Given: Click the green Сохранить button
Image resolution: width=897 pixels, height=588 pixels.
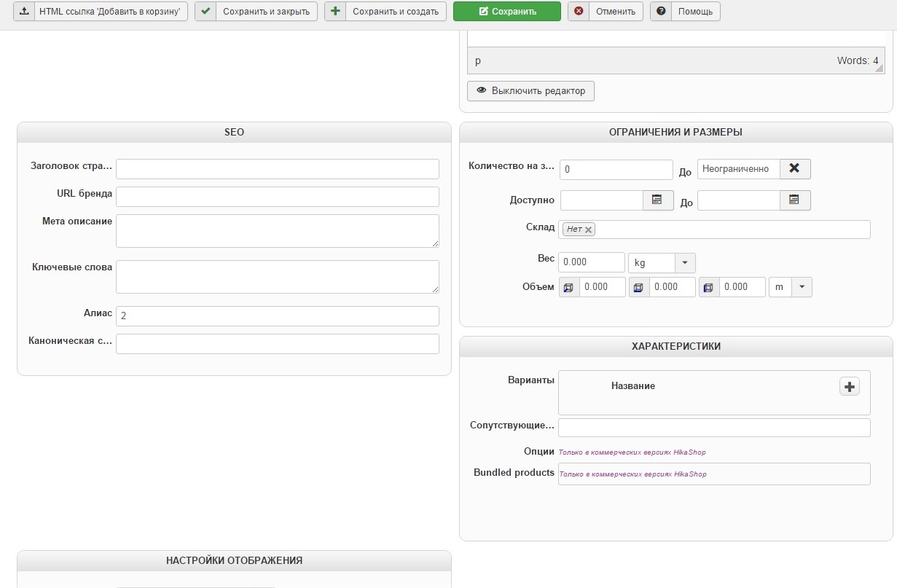Looking at the screenshot, I should click(x=507, y=12).
